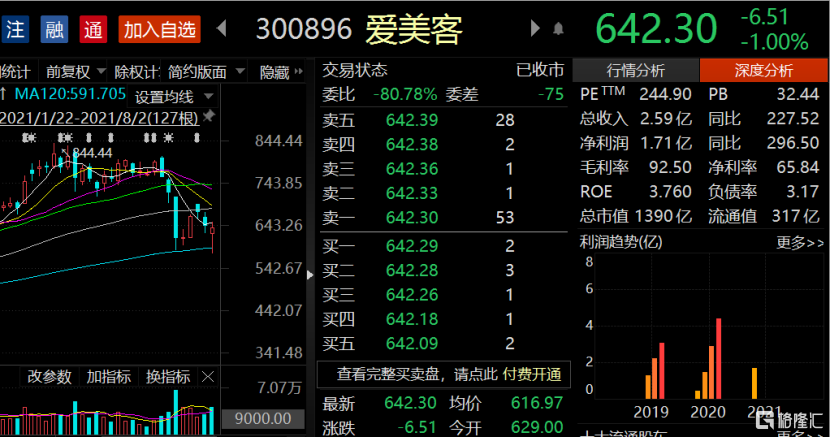Click the stock code 300896
Viewport: 830px width, 437px height.
point(304,29)
